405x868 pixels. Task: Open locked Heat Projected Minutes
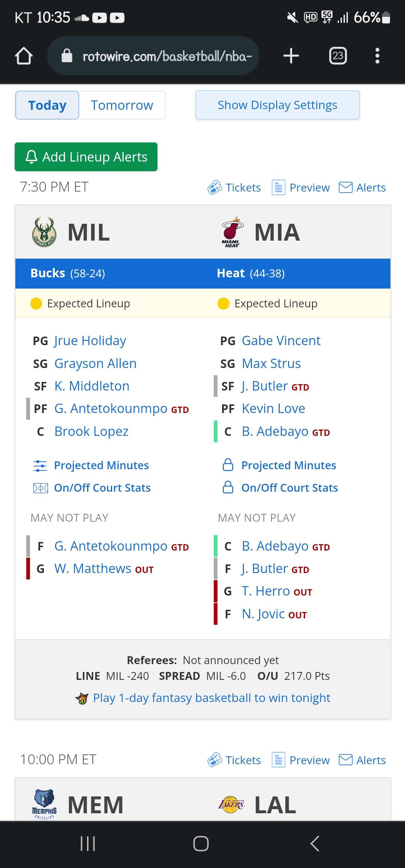point(288,465)
